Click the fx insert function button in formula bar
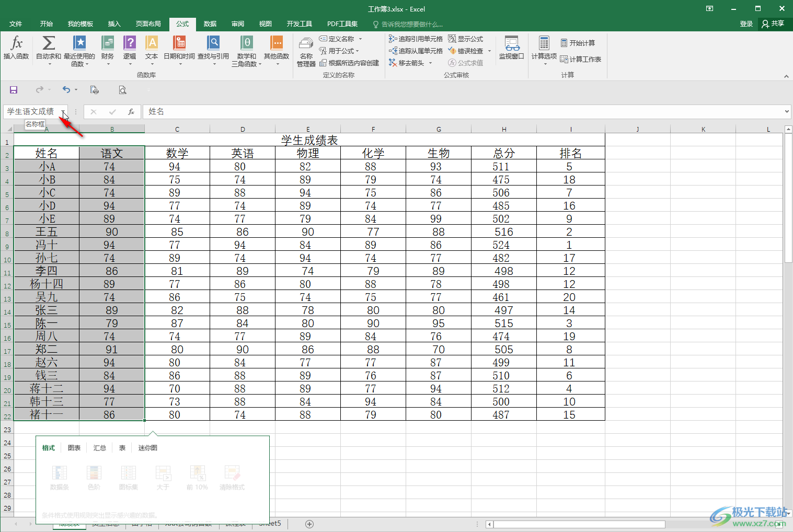This screenshot has height=532, width=793. [x=131, y=111]
